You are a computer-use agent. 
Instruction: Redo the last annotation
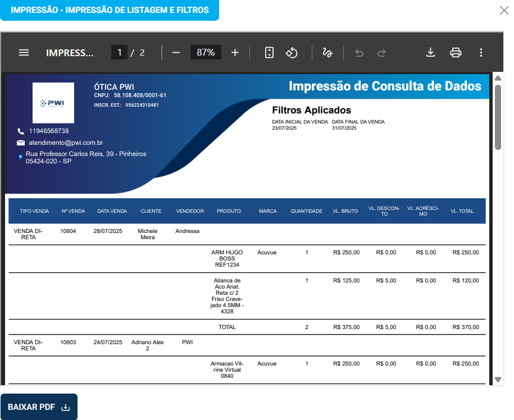(x=381, y=53)
